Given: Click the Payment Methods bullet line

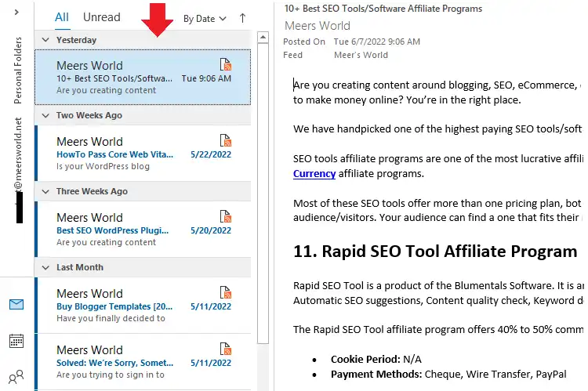Looking at the screenshot, I should 448,374.
